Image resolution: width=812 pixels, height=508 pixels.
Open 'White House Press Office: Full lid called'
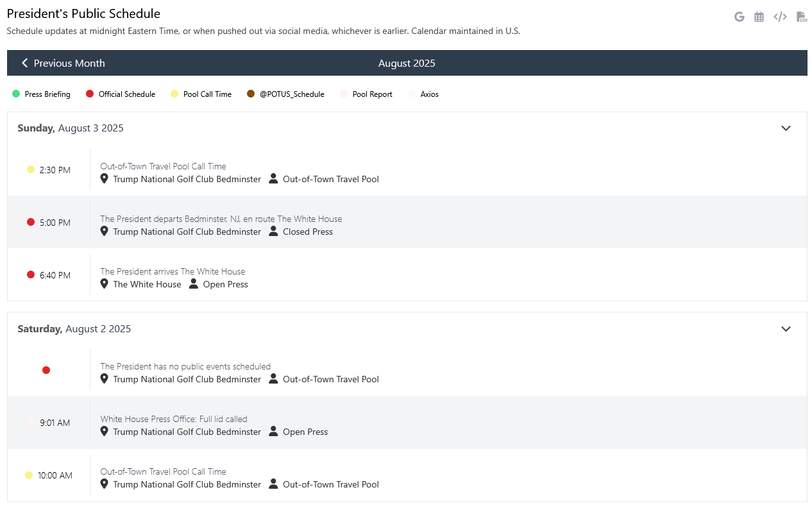coord(174,419)
